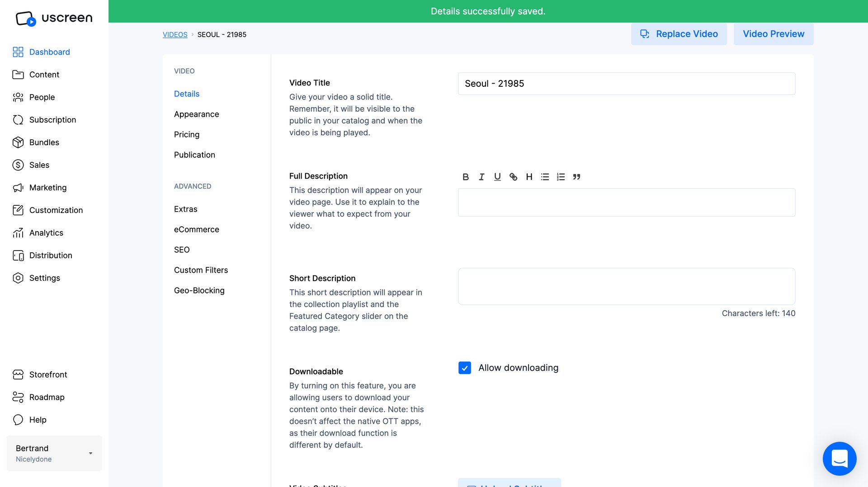Select the Storefront option in sidebar

(x=48, y=374)
